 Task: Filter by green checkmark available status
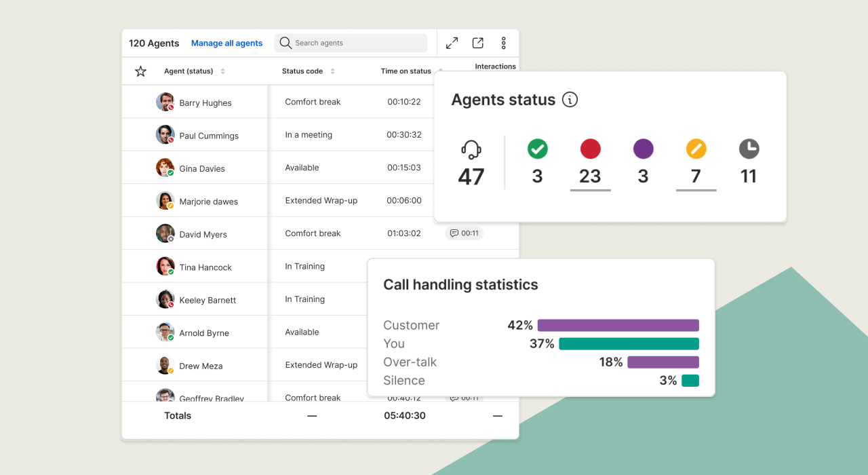tap(537, 149)
